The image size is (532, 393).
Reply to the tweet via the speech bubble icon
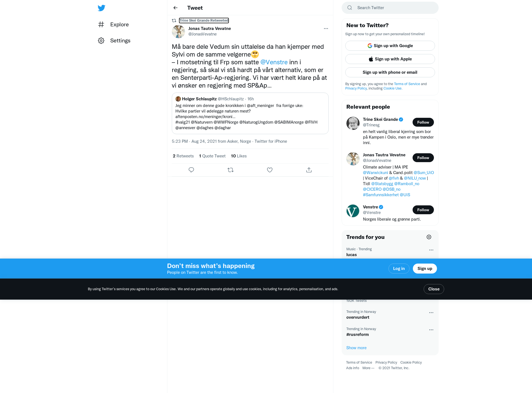click(191, 170)
